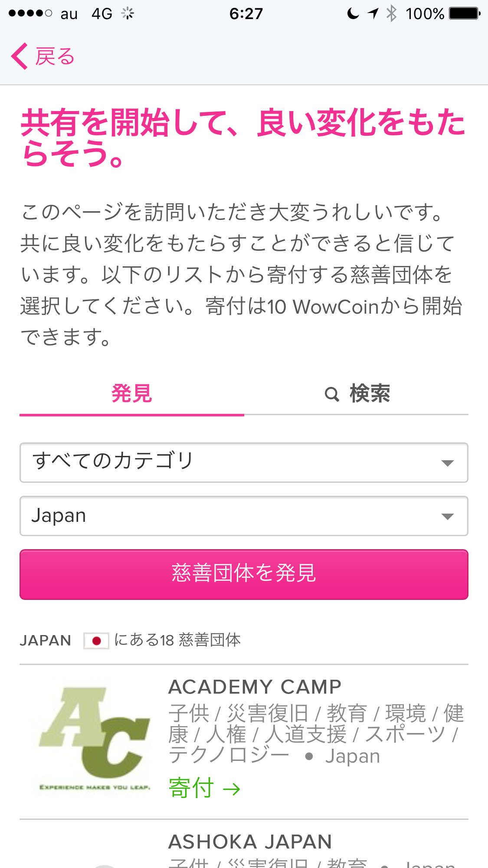The height and width of the screenshot is (868, 488).
Task: Tap the green arrow next to 寄付
Action: tap(231, 789)
